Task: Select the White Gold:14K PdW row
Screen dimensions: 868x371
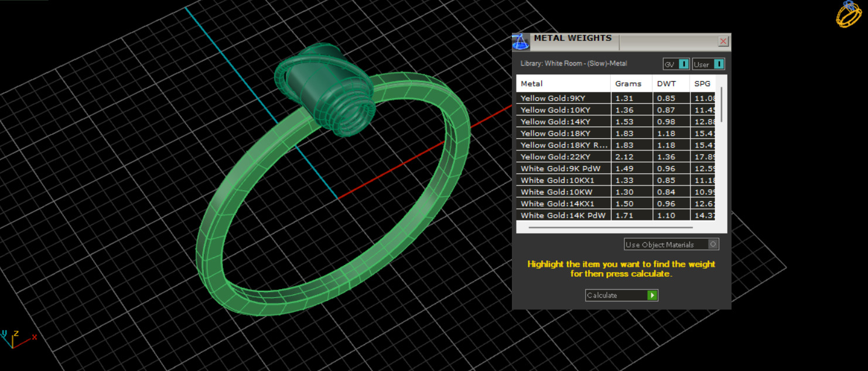Action: pos(616,215)
